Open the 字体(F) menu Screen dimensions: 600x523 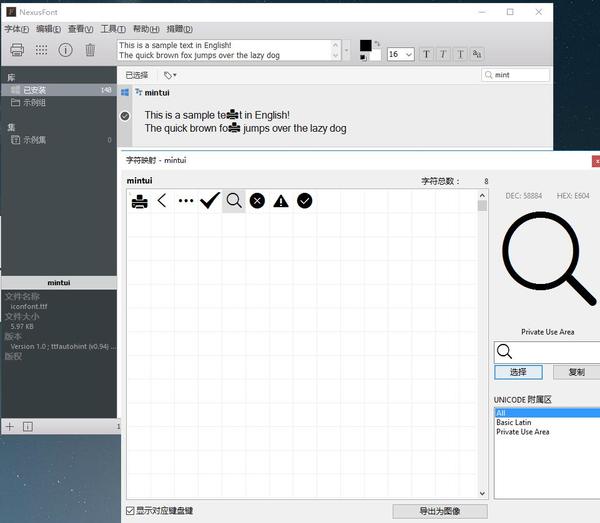(16, 29)
